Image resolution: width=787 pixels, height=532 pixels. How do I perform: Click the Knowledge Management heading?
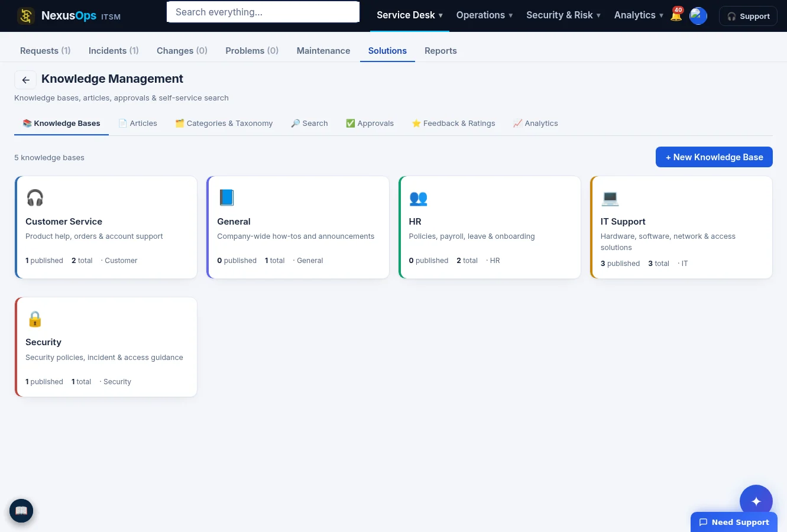tap(112, 79)
